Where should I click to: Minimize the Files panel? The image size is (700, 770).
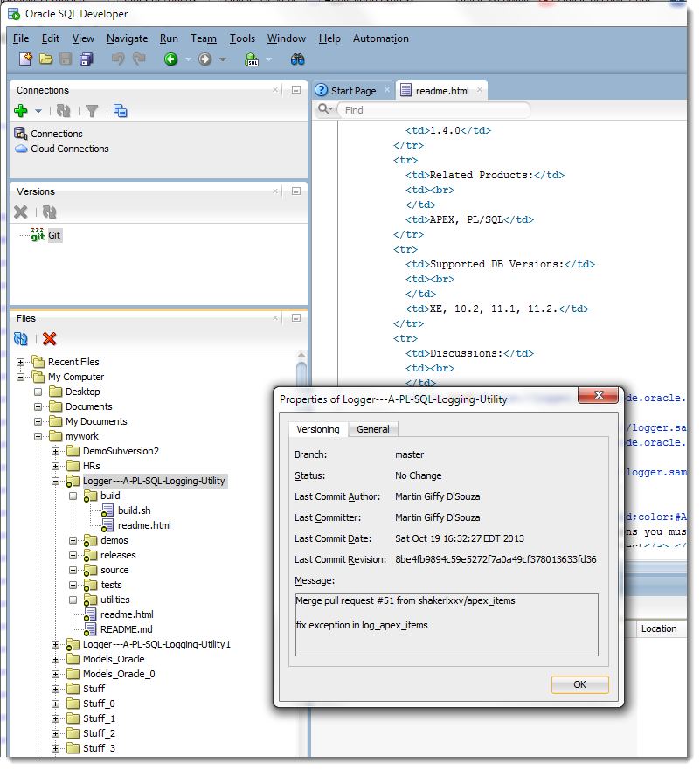pyautogui.click(x=296, y=318)
